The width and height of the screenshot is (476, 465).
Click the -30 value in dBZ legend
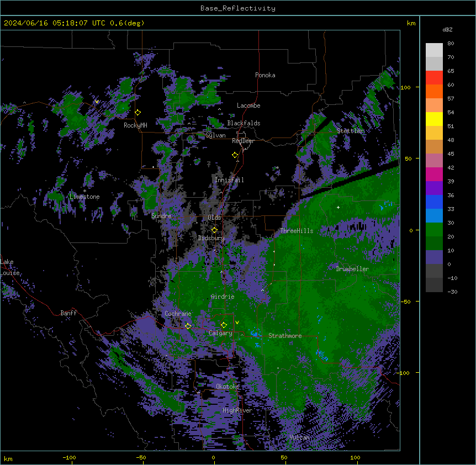452,292
